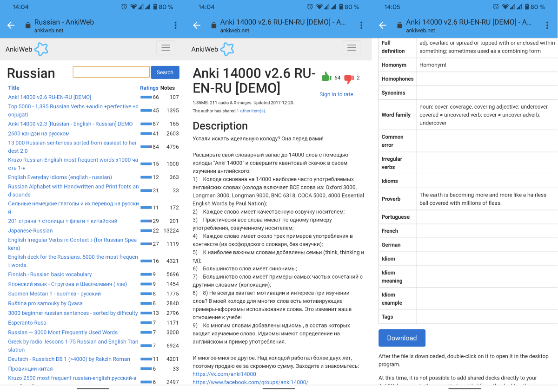Open hamburger menu on deck description page
Screen dimensions: 558x392
point(352,47)
